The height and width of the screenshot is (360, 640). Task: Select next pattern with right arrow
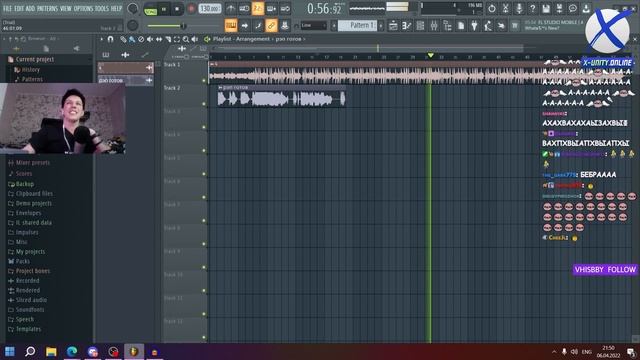tap(381, 26)
